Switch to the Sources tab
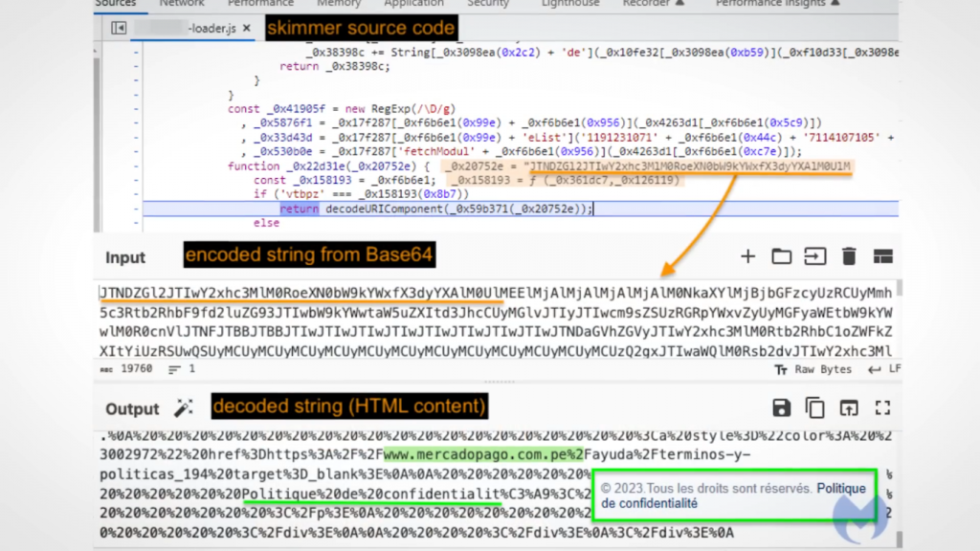980x551 pixels. (116, 4)
